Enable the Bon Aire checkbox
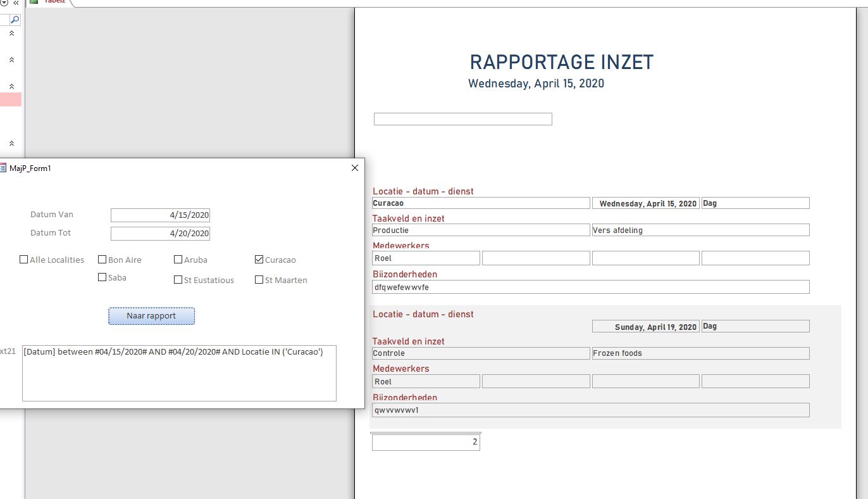868x499 pixels. (x=102, y=260)
